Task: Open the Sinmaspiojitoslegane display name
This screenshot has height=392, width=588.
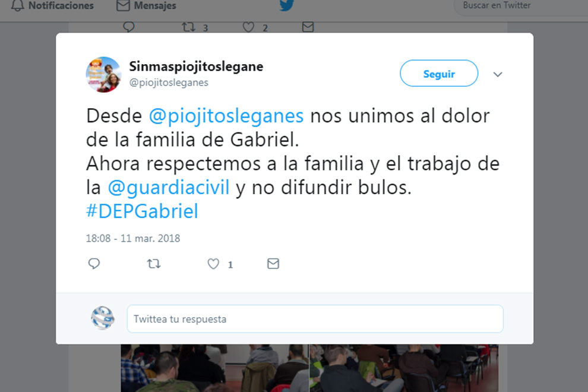Action: pos(196,67)
